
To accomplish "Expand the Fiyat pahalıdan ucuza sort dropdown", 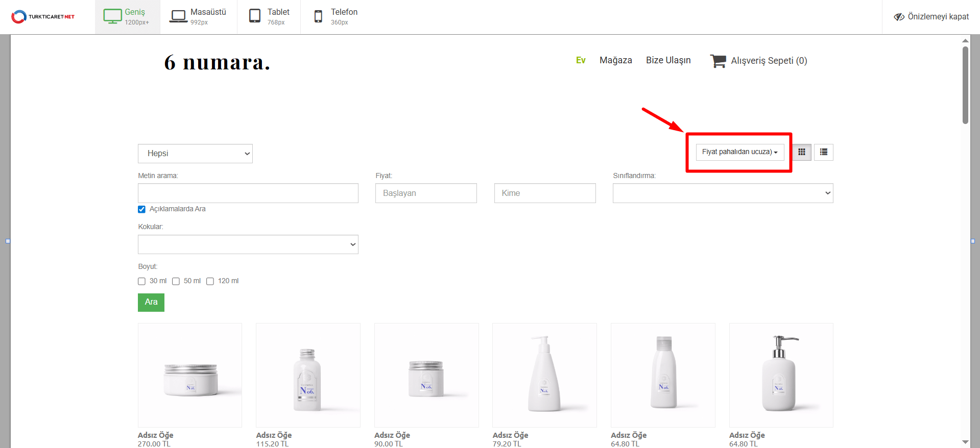I will click(739, 152).
